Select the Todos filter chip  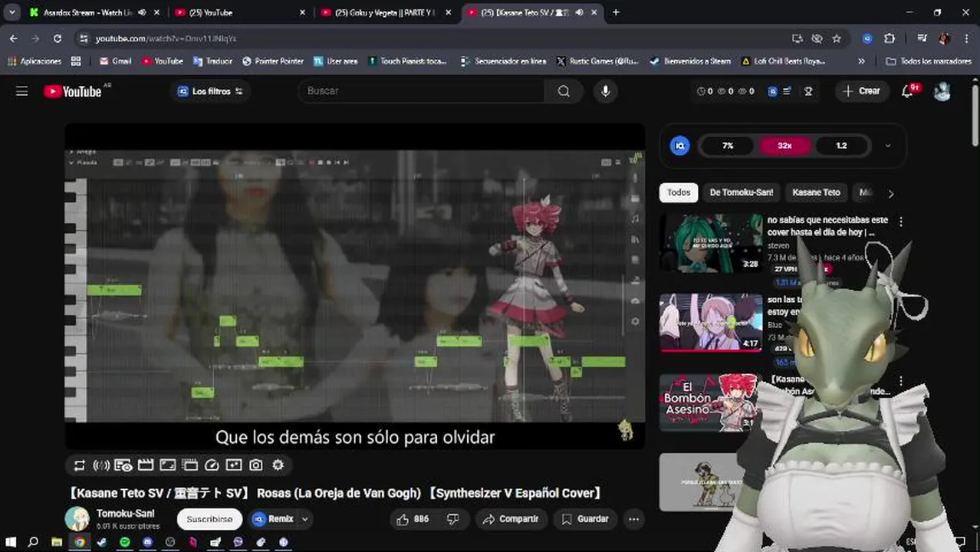pyautogui.click(x=679, y=192)
